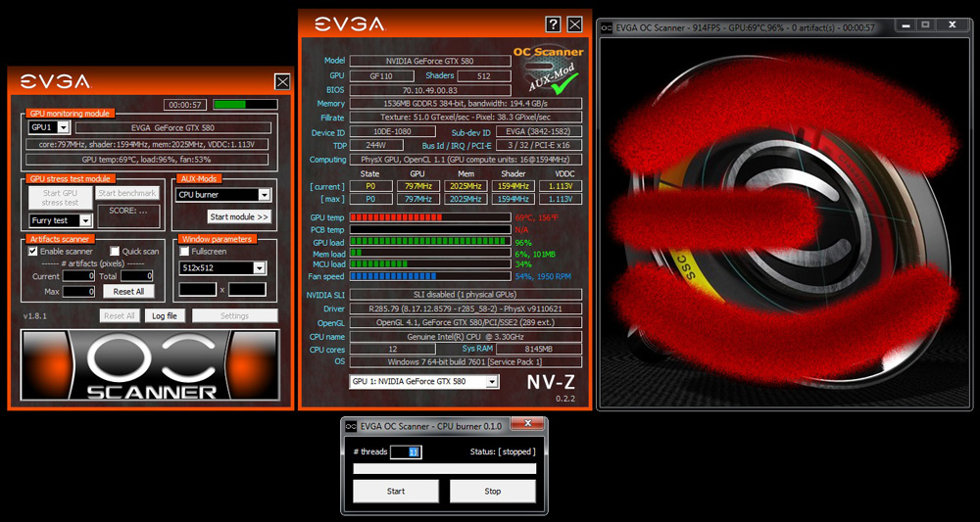Open the 512x512 resolution dropdown
Viewport: 980px width, 522px height.
(223, 268)
